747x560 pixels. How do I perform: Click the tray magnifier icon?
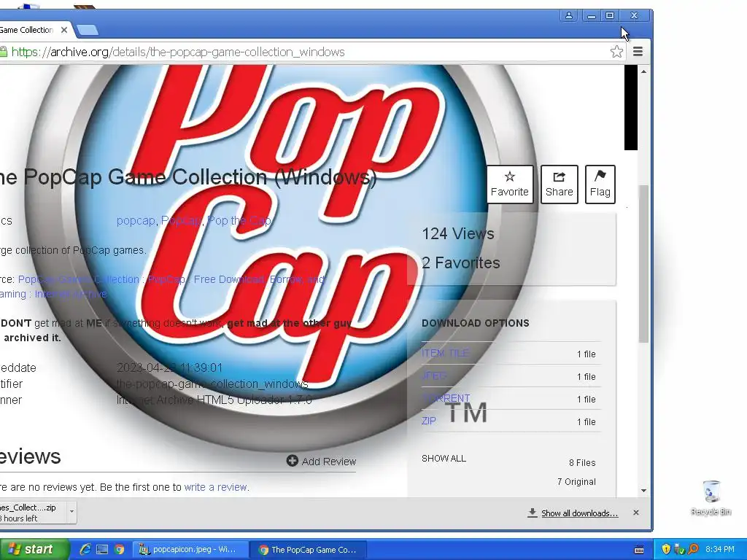tap(693, 550)
